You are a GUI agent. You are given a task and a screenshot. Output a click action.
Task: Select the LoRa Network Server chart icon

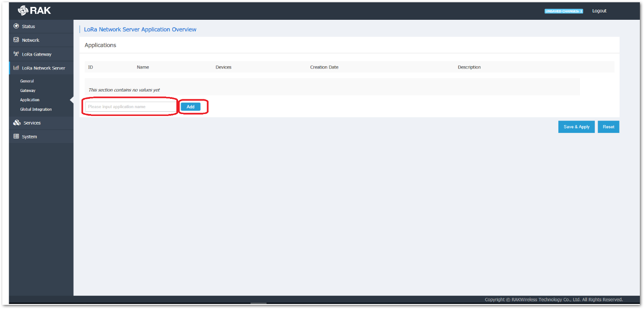click(x=16, y=68)
